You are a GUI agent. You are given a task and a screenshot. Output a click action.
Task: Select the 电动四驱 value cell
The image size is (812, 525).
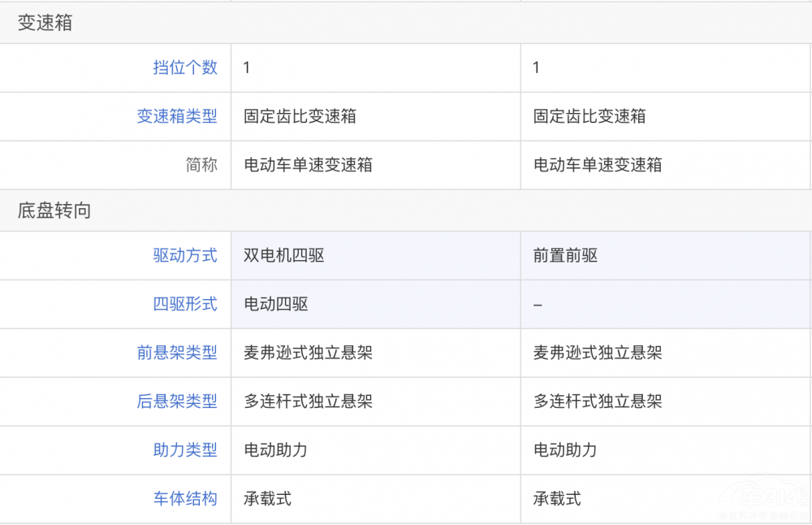coord(276,304)
